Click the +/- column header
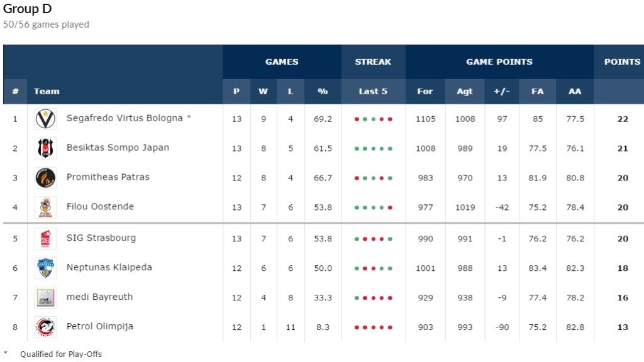The height and width of the screenshot is (362, 644). tap(502, 91)
